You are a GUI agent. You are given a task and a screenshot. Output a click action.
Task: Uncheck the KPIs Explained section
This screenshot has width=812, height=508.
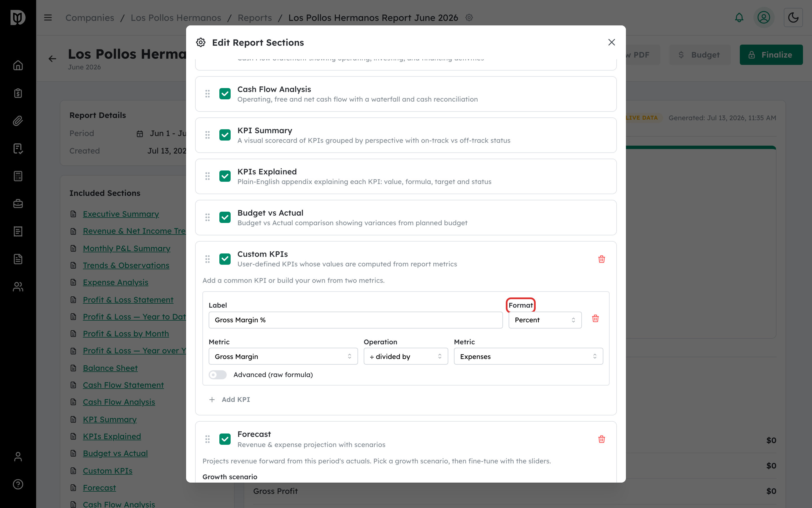225,176
